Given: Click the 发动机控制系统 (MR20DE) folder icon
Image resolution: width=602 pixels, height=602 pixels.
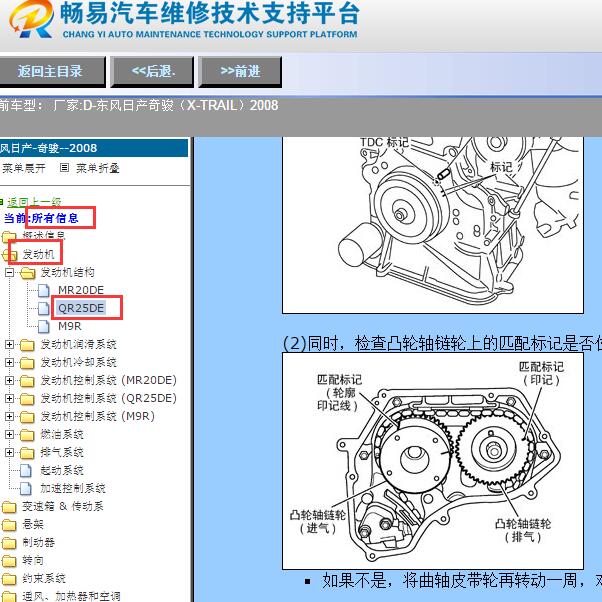Looking at the screenshot, I should (x=27, y=380).
